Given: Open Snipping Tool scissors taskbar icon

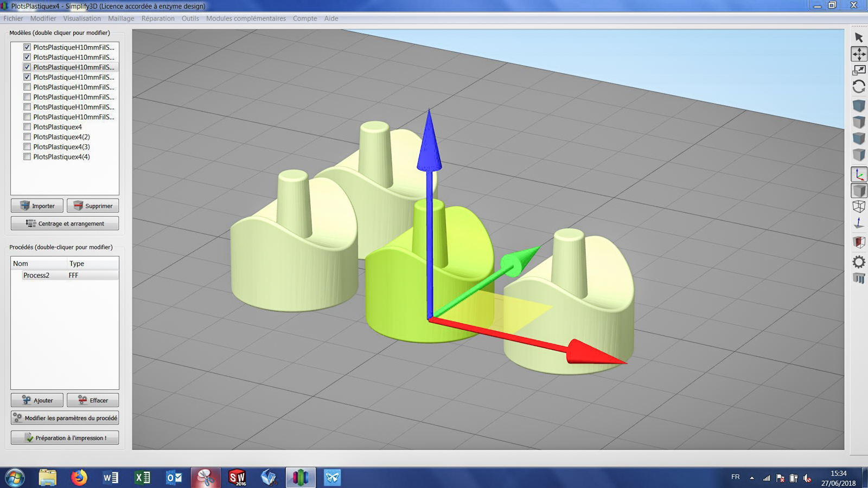Looking at the screenshot, I should coord(206,478).
